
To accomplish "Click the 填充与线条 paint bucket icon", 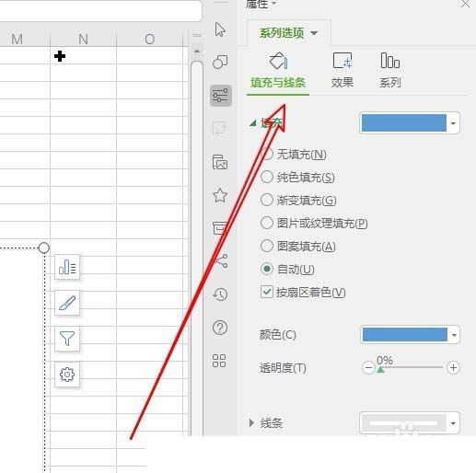I will (x=278, y=61).
